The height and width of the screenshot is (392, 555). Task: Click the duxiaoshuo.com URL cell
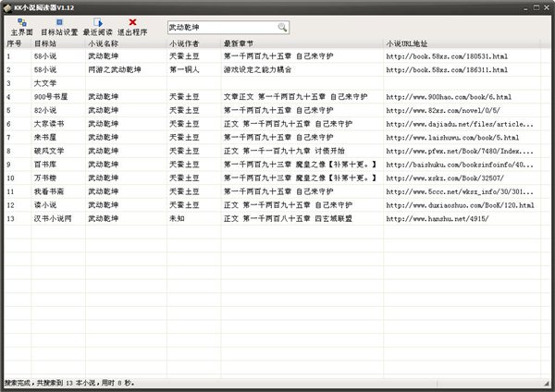click(460, 205)
